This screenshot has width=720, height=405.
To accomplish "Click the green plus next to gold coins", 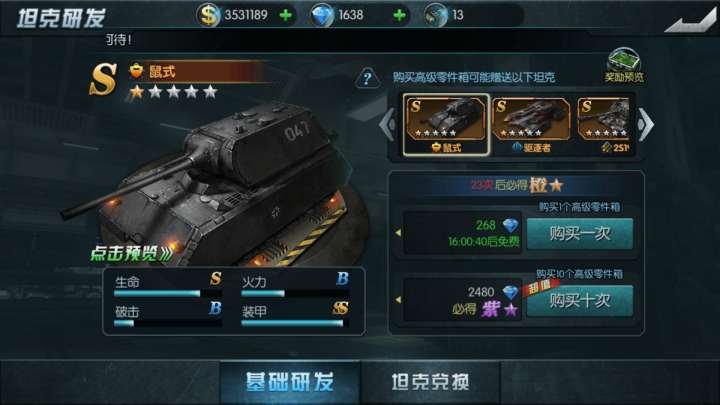I will coord(286,16).
